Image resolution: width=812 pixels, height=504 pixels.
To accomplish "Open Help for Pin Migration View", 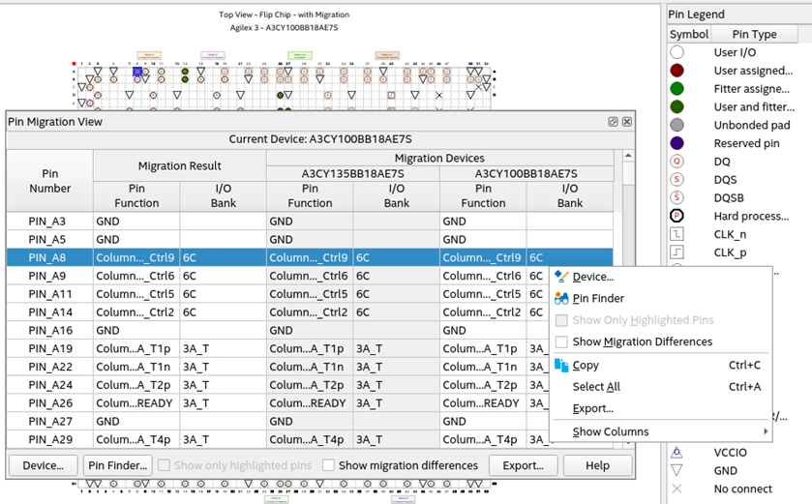I will pos(597,465).
